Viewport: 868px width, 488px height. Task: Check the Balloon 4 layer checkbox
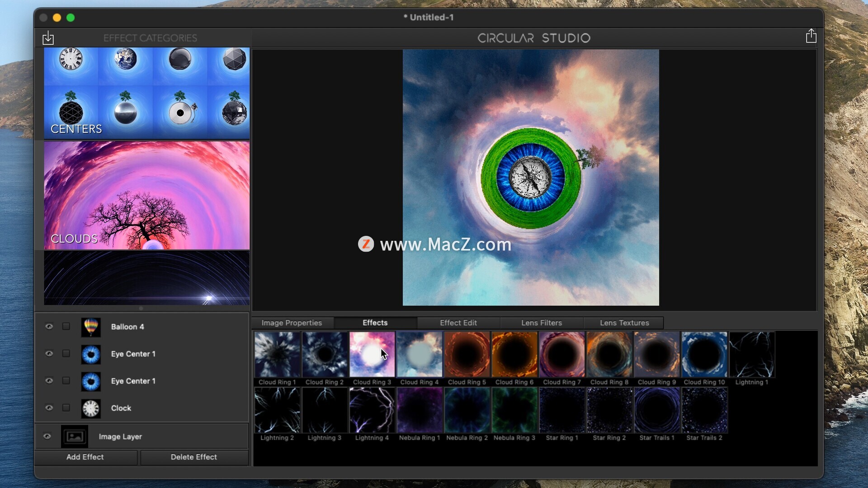pos(66,326)
